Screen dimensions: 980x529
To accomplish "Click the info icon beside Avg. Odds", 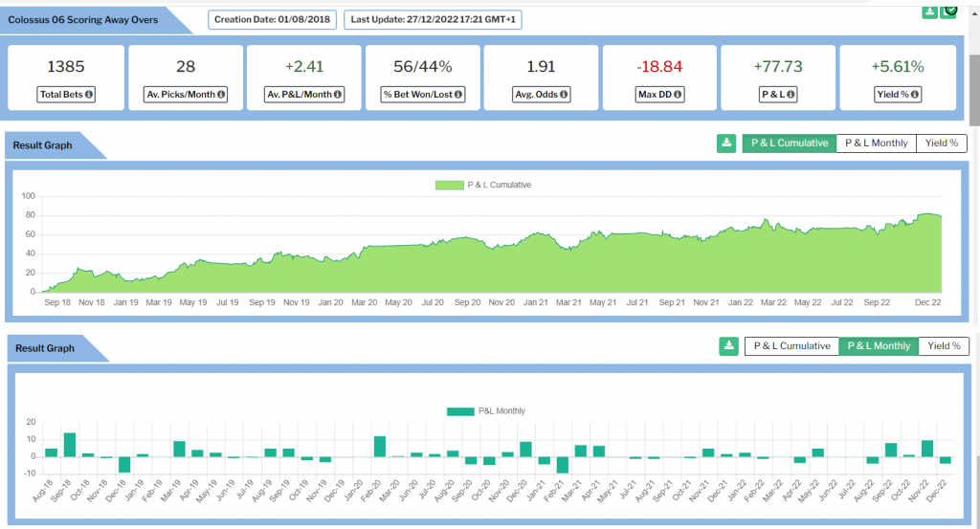I will (564, 95).
